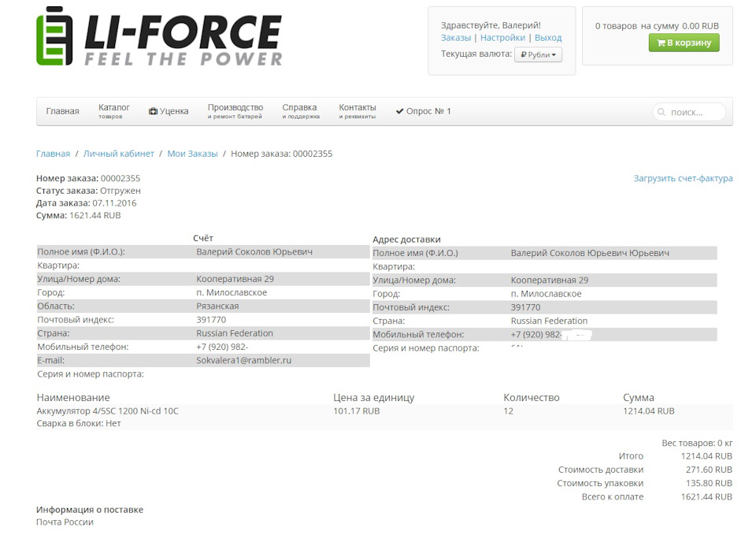
Task: Click Главная in the breadcrumb trail
Action: click(x=53, y=154)
